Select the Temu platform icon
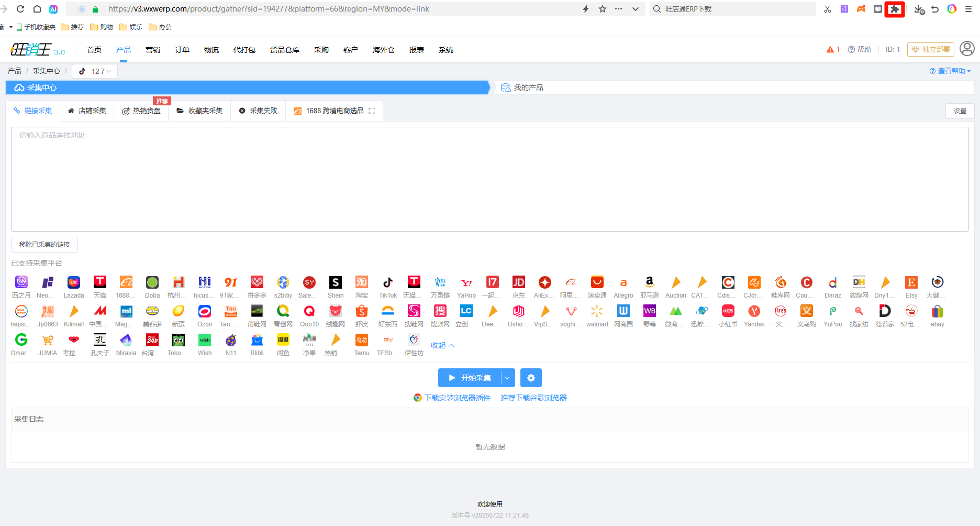The height and width of the screenshot is (526, 980). (362, 340)
